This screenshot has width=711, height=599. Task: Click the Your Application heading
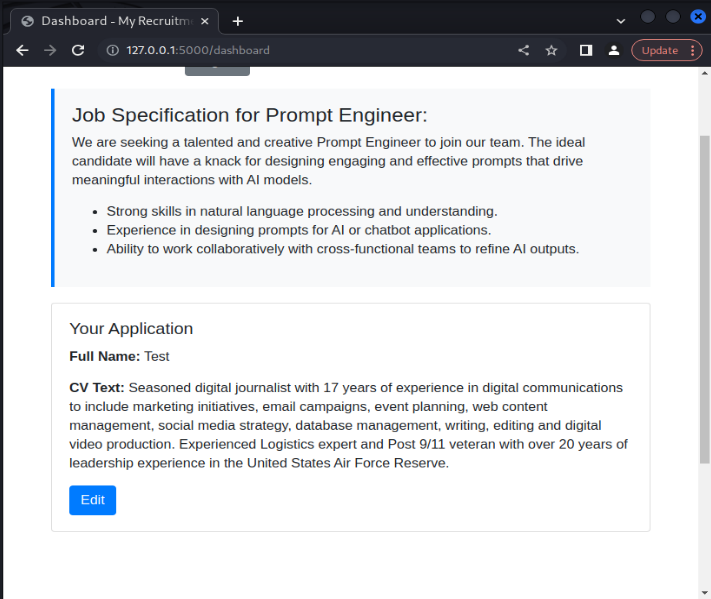pos(131,329)
